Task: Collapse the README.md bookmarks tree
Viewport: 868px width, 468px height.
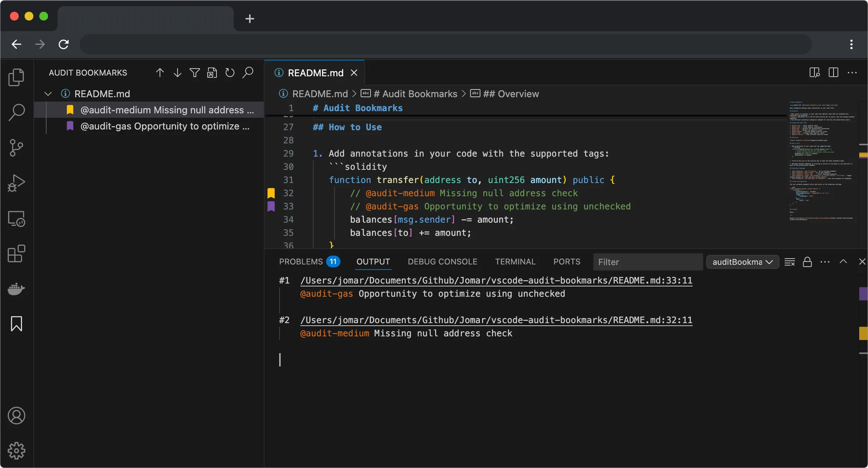Action: tap(48, 94)
